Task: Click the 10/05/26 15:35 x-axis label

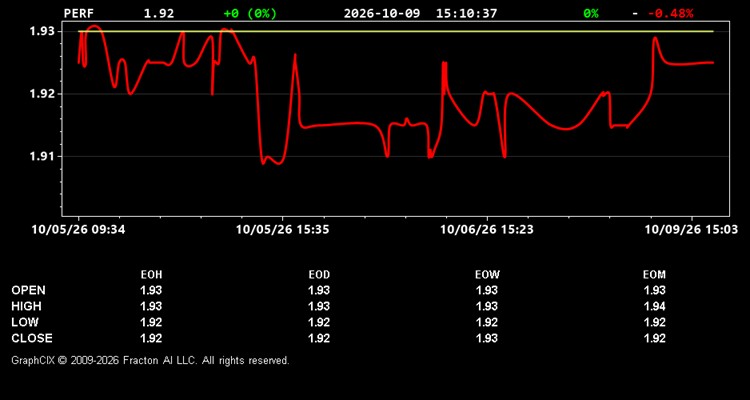Action: click(283, 229)
